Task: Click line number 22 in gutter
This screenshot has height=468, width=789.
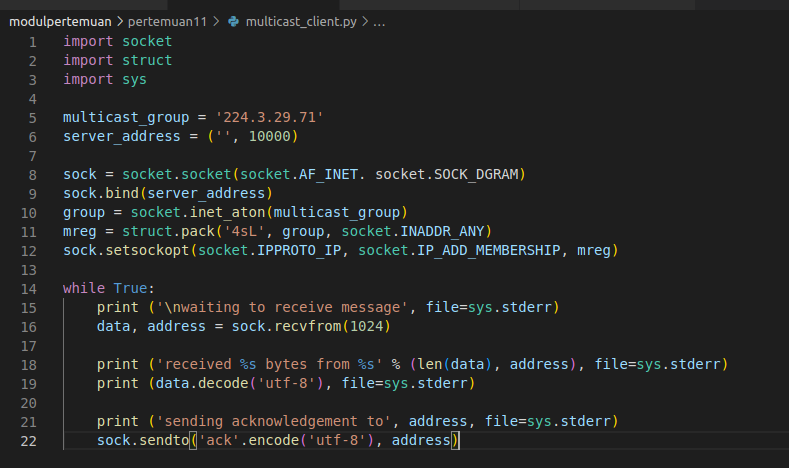Action: tap(29, 441)
